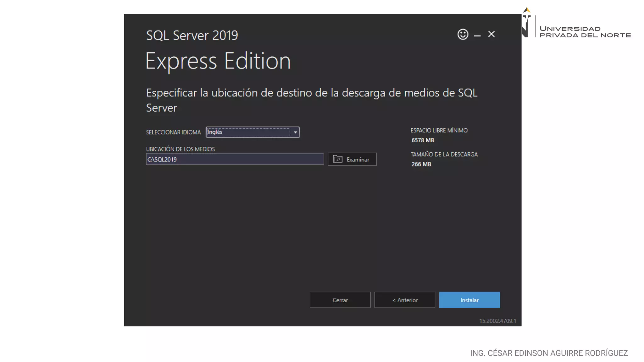Click the Examinar browse button
The width and height of the screenshot is (644, 362).
[x=352, y=159]
